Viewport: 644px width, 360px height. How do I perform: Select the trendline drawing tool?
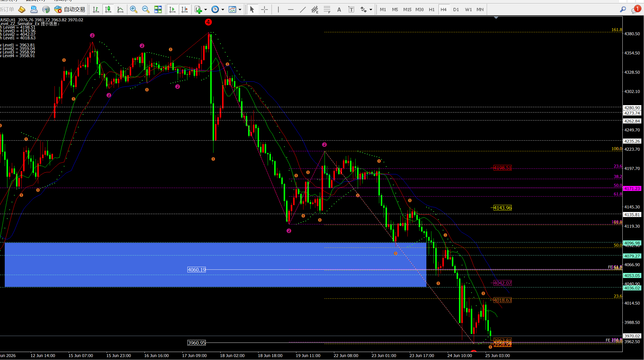(303, 10)
